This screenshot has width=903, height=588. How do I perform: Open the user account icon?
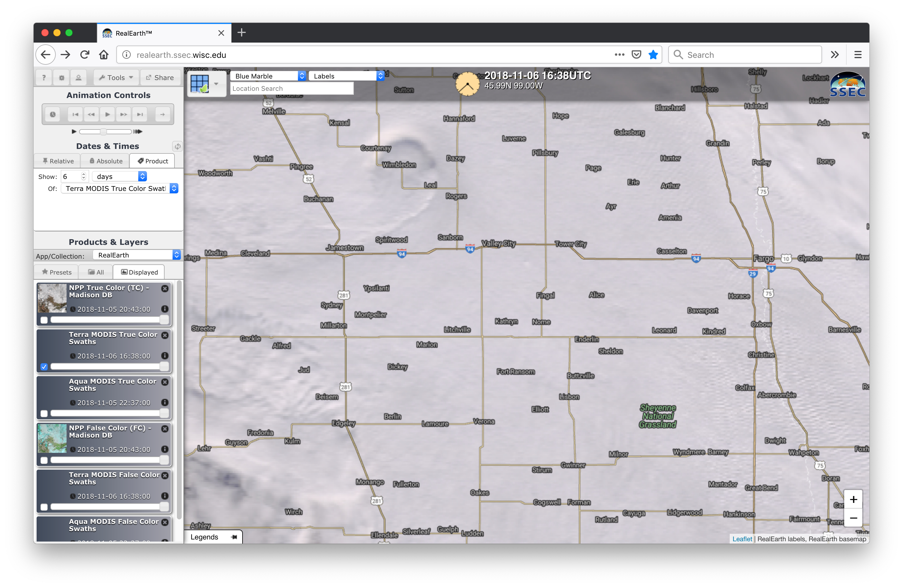79,77
